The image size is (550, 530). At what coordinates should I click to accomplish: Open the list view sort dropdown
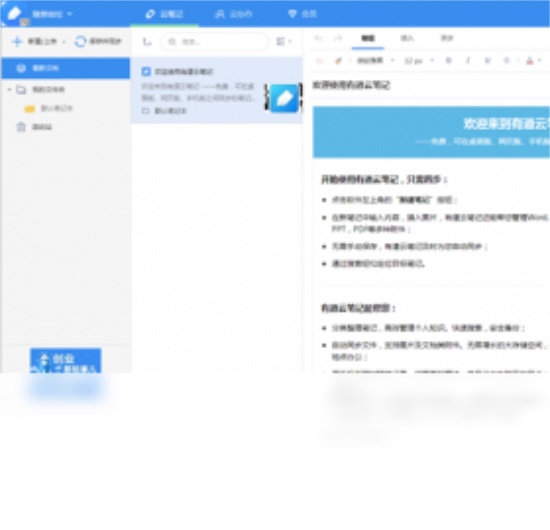pos(284,41)
